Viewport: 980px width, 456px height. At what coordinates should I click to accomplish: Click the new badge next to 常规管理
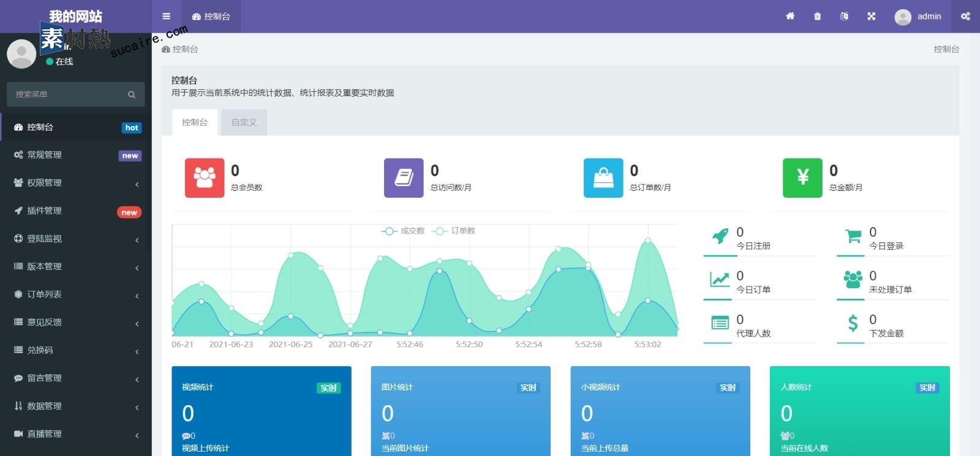click(130, 155)
